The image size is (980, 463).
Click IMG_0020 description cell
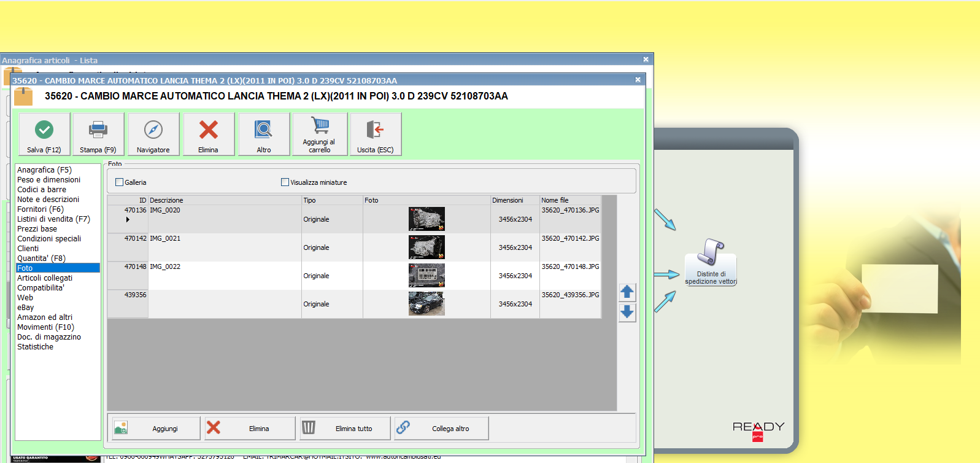coord(225,219)
